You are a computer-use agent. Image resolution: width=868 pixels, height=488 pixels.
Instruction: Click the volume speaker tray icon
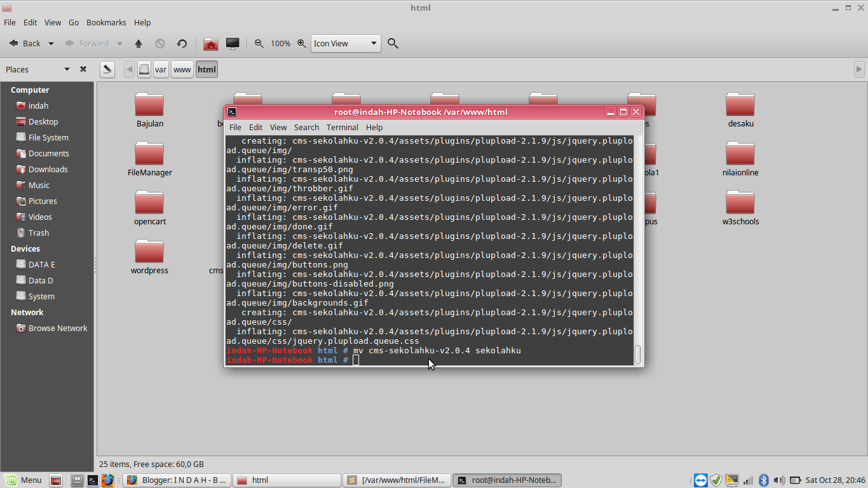coord(779,480)
